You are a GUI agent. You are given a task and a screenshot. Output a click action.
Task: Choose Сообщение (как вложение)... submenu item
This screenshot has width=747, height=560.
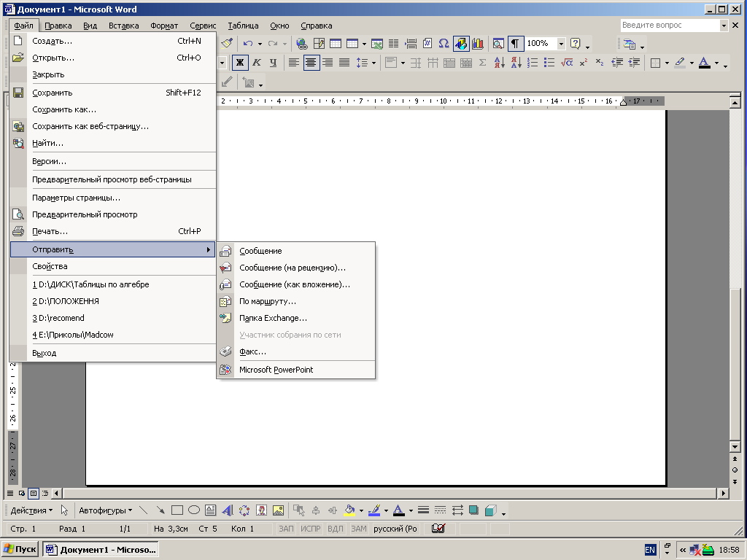click(x=296, y=285)
